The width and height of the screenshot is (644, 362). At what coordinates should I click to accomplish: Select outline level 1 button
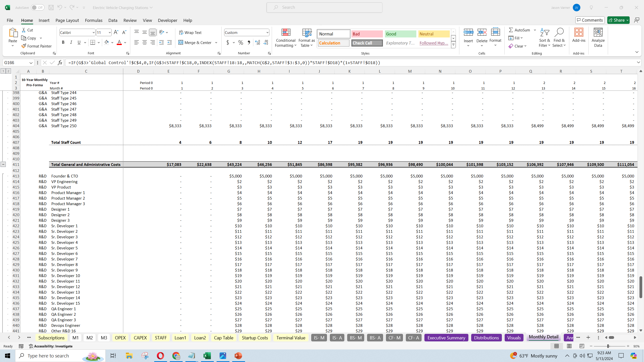click(x=3, y=71)
